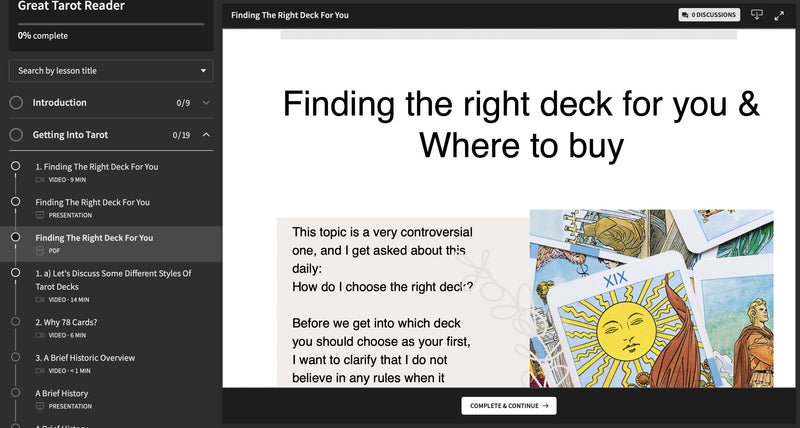Click completion circle for A Brief Historic Overview
Image resolution: width=800 pixels, height=428 pixels.
click(x=16, y=357)
